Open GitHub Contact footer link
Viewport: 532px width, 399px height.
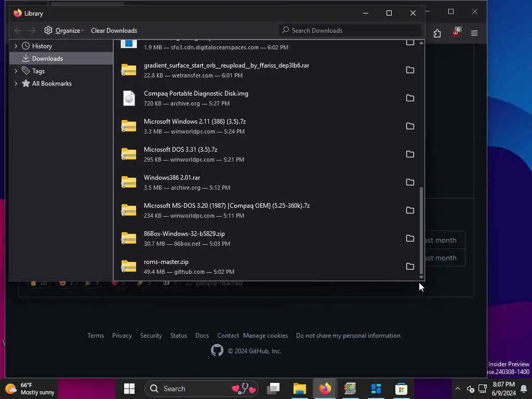coord(228,336)
